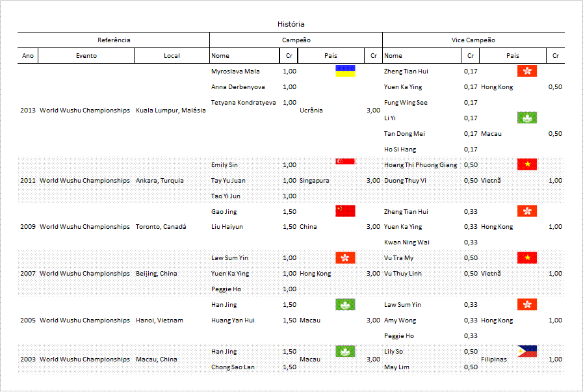Viewport: 583px width, 392px height.
Task: Click the Ankara, Turquia location cell
Action: (160, 181)
